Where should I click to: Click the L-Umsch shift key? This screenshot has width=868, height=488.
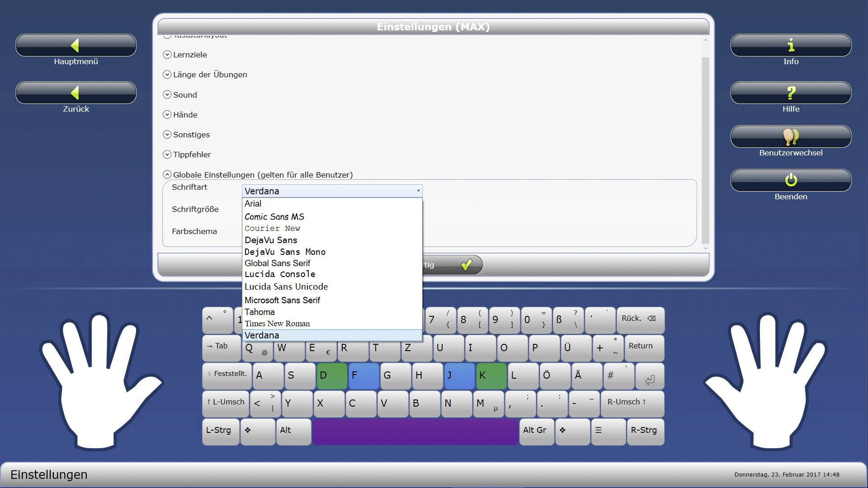(226, 404)
